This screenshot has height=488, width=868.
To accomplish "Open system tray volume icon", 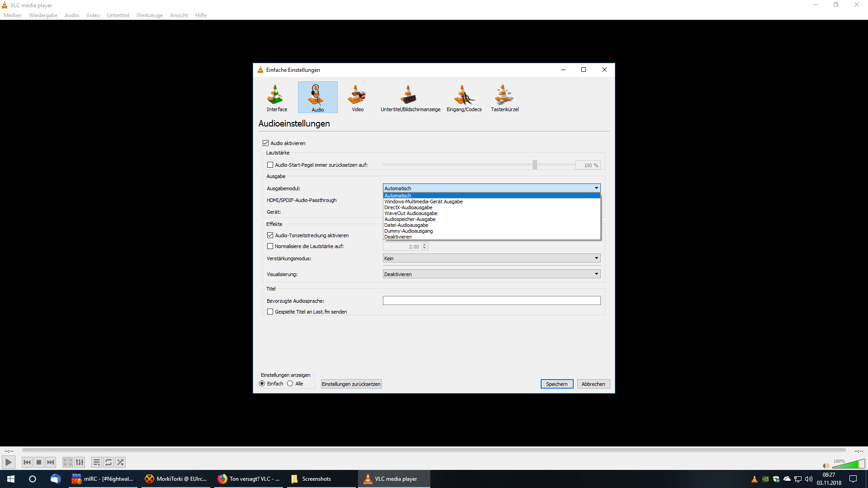I will click(809, 479).
